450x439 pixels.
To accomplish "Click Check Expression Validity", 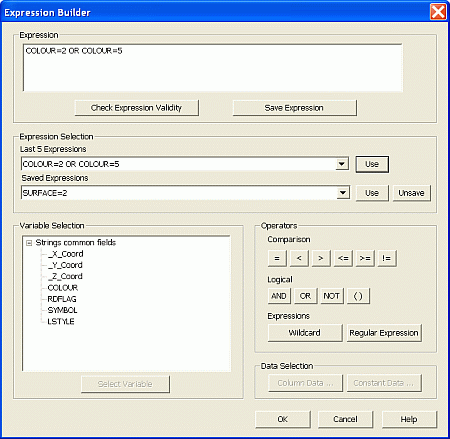I will click(x=137, y=108).
